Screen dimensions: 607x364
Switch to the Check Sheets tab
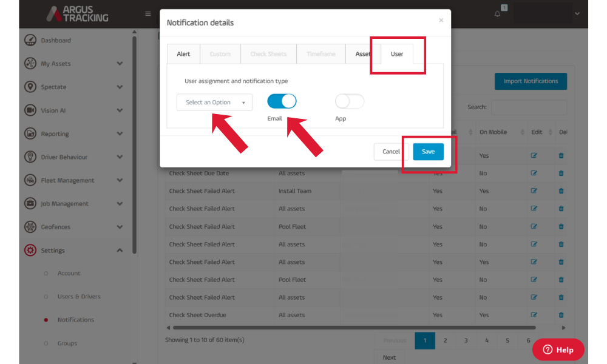pos(268,54)
